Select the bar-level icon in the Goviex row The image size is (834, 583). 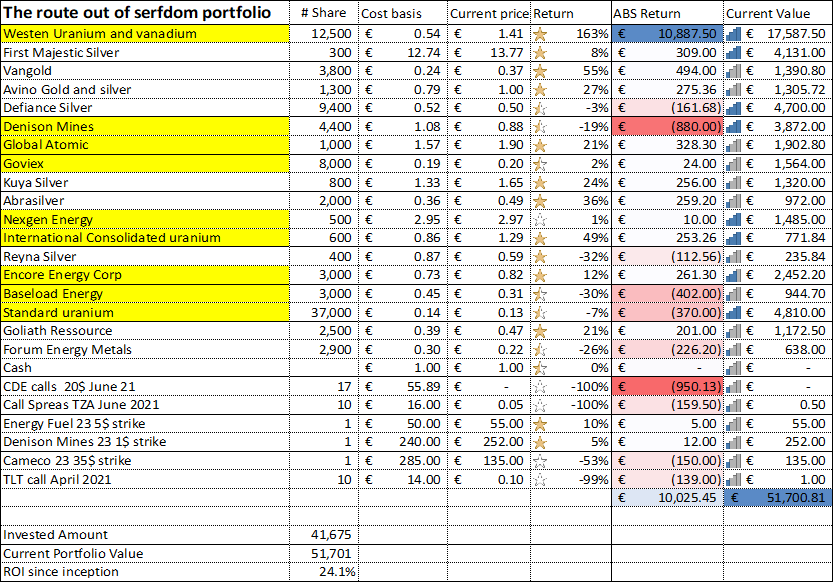(x=733, y=164)
